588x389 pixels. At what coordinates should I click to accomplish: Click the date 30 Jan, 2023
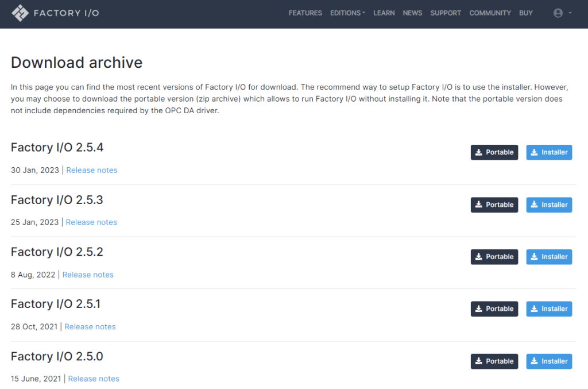coord(35,170)
